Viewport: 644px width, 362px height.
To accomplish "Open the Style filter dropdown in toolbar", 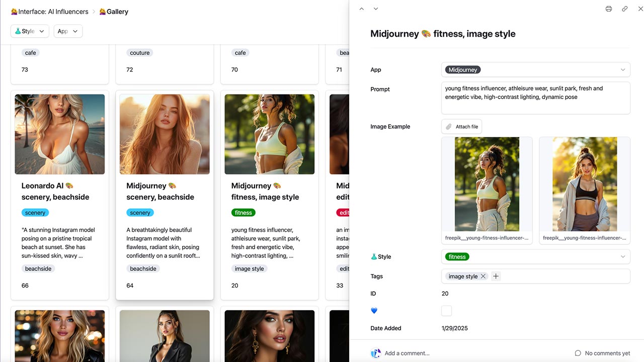I will click(x=30, y=31).
